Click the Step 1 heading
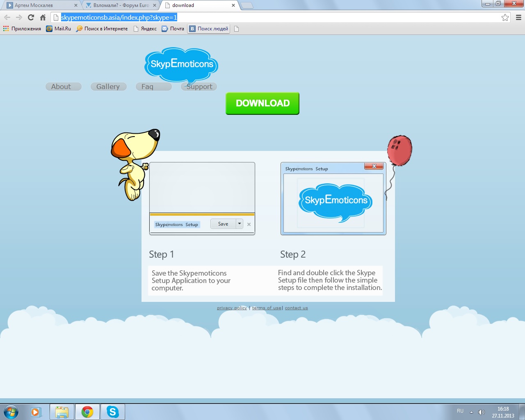This screenshot has width=525, height=420. point(162,254)
